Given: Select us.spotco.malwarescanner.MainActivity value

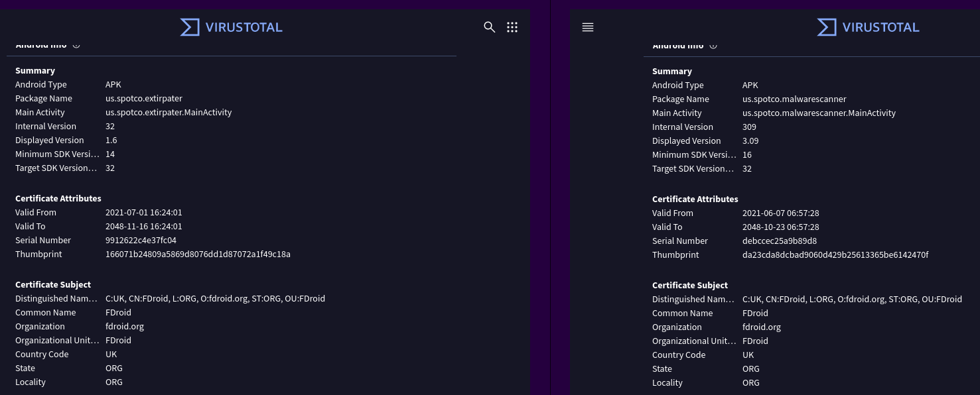Looking at the screenshot, I should click(x=819, y=113).
